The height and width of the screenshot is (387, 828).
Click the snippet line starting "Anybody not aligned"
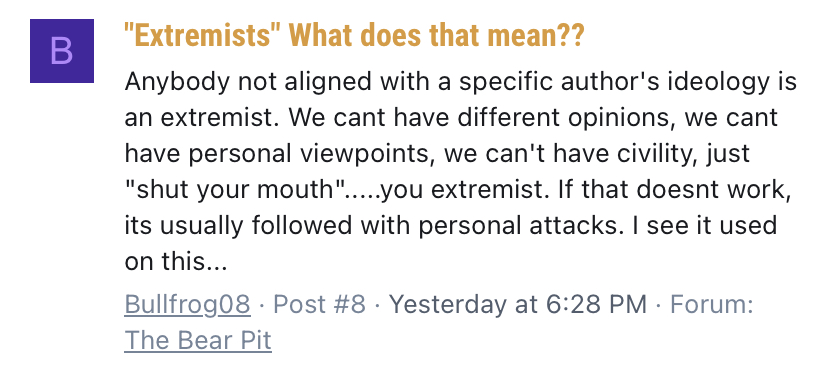pos(460,82)
